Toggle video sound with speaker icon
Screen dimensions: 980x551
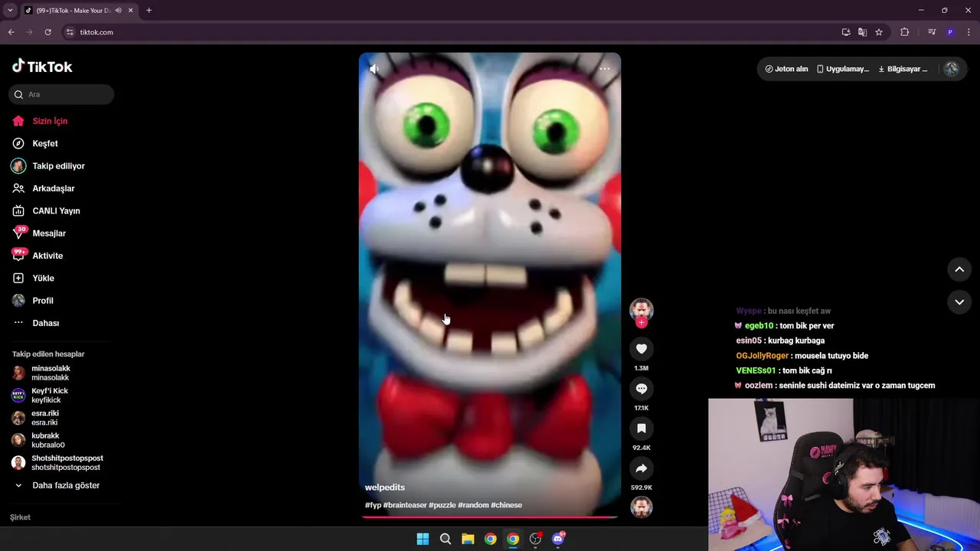(374, 69)
